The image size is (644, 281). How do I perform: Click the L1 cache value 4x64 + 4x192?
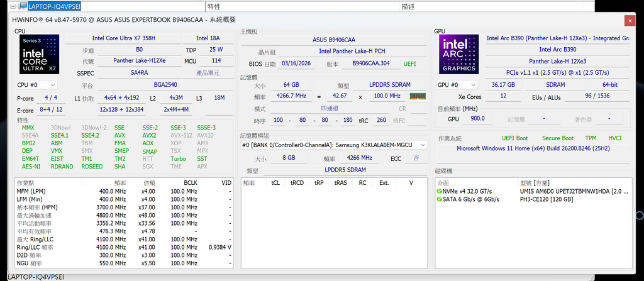[121, 98]
